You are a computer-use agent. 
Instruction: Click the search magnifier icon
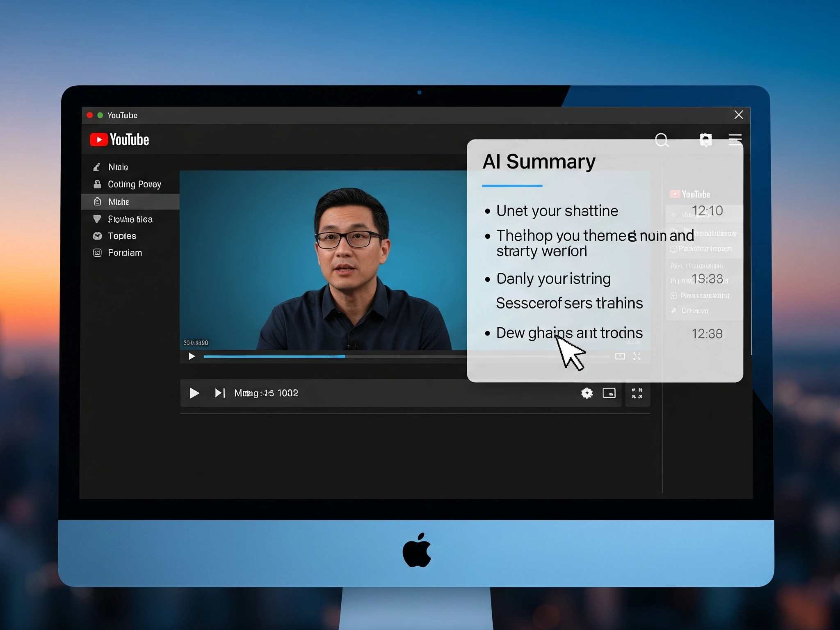662,140
